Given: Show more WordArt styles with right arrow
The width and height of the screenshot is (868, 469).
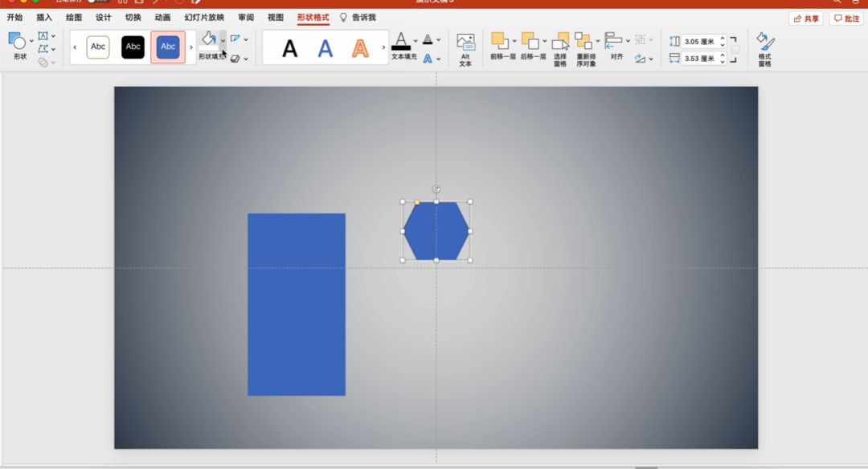Looking at the screenshot, I should click(383, 47).
